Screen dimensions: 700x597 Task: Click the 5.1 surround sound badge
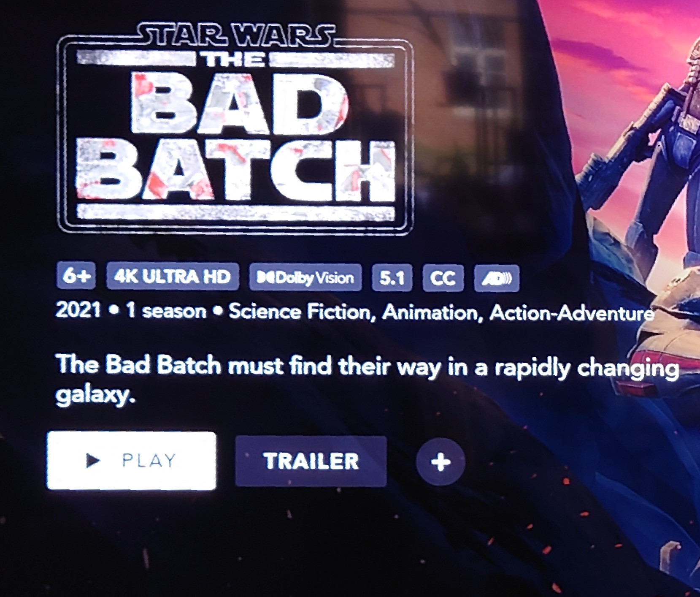click(392, 278)
